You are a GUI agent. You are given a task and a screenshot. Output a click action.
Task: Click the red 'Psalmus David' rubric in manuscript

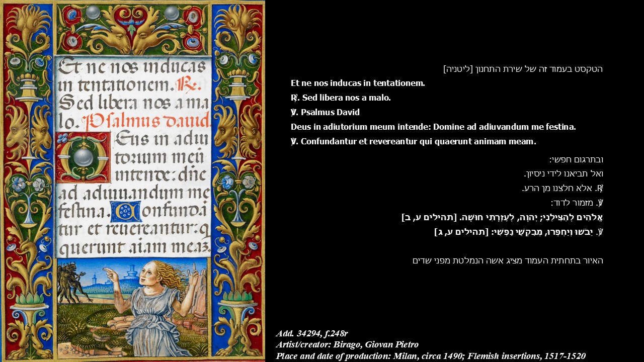pos(146,121)
